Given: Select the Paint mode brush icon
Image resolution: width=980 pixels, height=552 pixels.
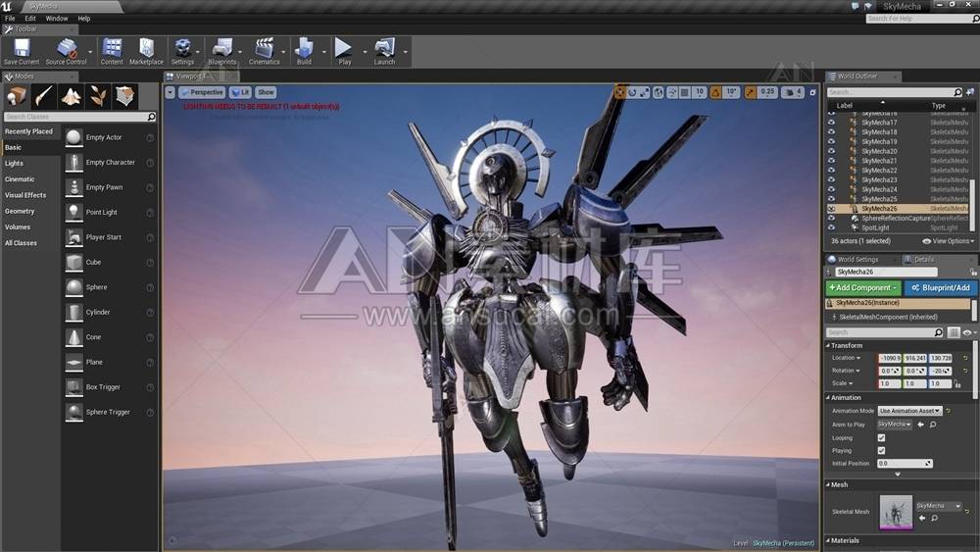Looking at the screenshot, I should [x=44, y=96].
